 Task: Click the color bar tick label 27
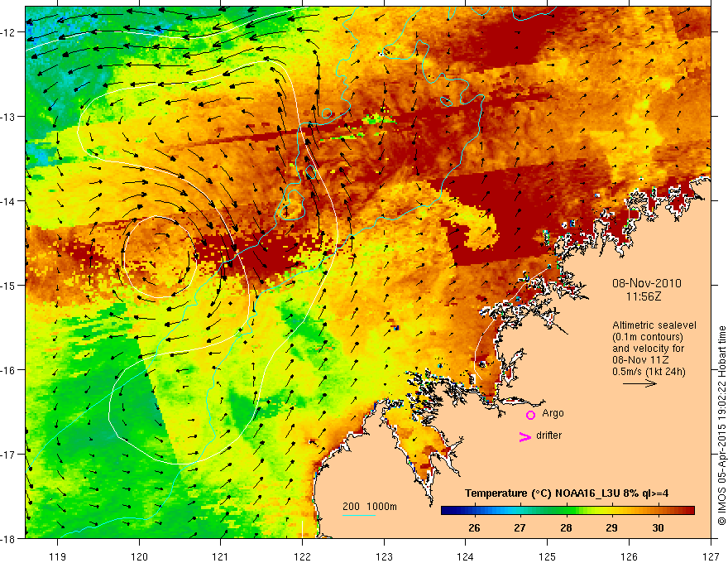pos(520,527)
